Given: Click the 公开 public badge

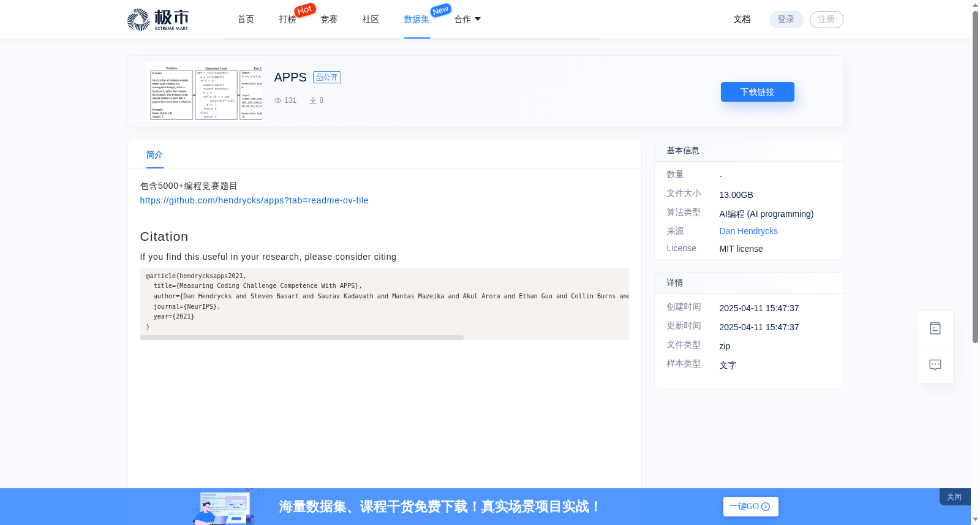Looking at the screenshot, I should [327, 77].
